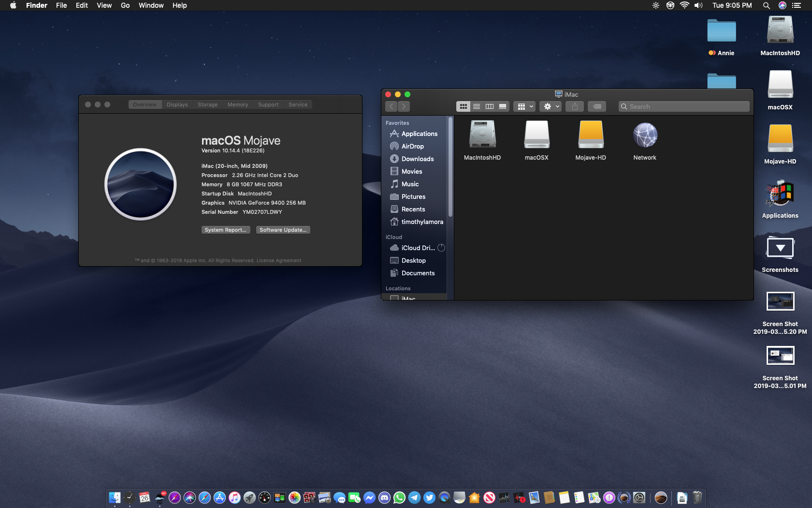
Task: Select Mojave-HD drive in the Finder window
Action: (591, 140)
